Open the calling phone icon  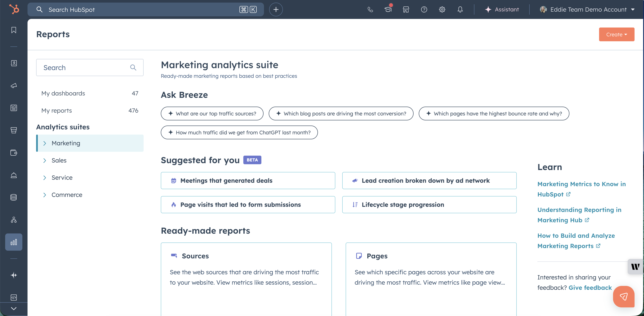click(370, 9)
